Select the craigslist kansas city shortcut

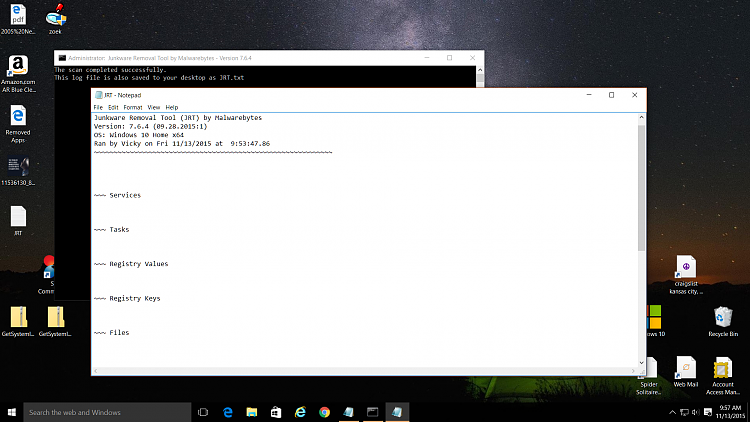pos(686,275)
